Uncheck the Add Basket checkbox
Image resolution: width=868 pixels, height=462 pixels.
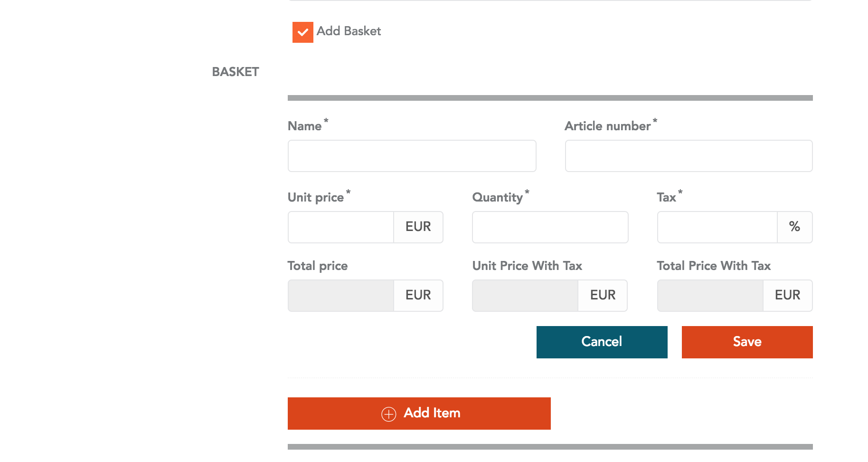[x=302, y=32]
